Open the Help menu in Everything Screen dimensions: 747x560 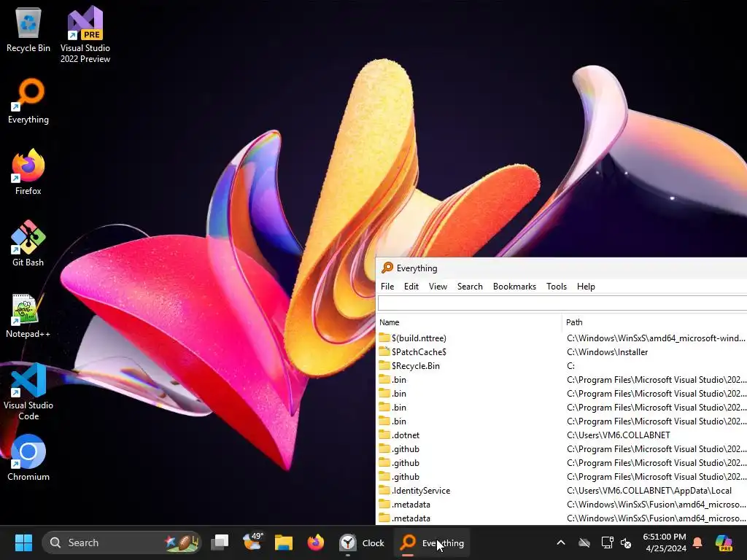coord(586,286)
